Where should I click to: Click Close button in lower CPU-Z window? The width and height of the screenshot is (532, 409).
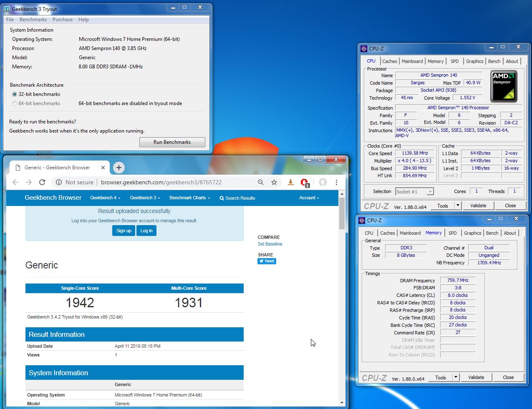508,377
